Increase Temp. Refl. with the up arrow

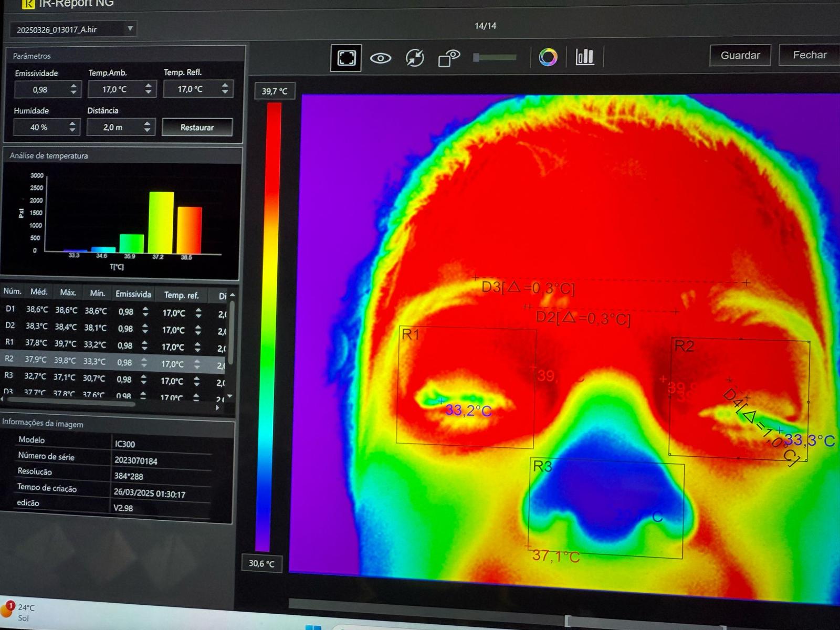point(225,85)
